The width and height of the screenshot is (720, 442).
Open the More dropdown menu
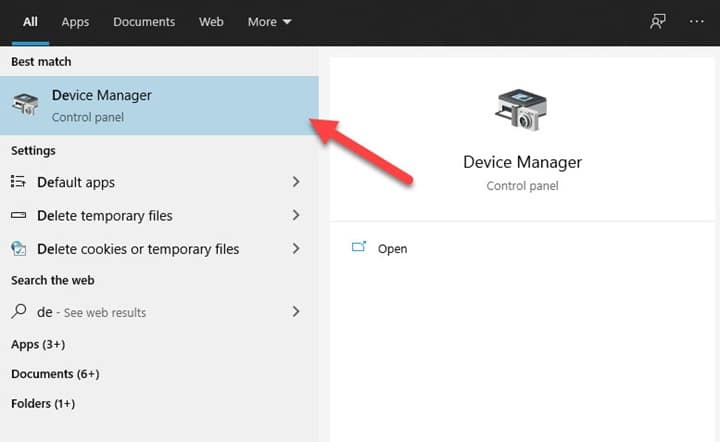270,22
